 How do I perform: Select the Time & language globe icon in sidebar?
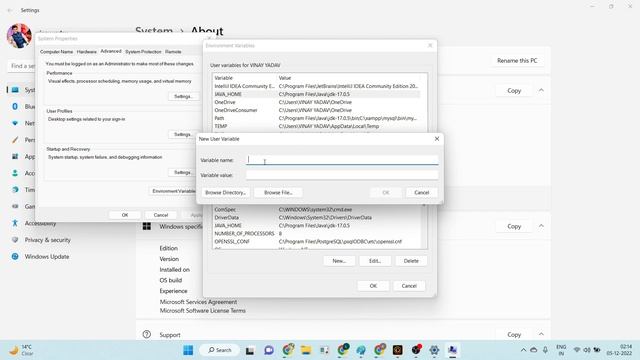(15, 190)
